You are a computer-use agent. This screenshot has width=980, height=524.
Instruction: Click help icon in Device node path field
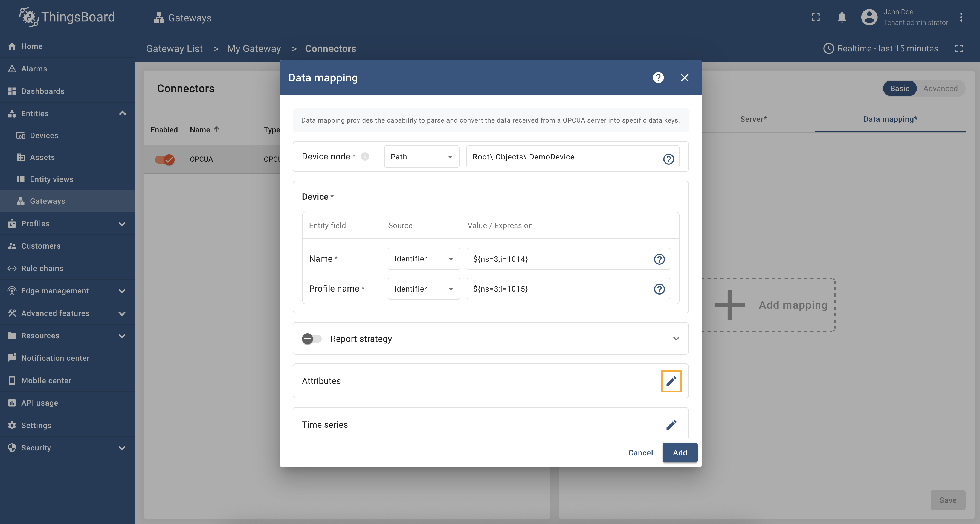(668, 159)
